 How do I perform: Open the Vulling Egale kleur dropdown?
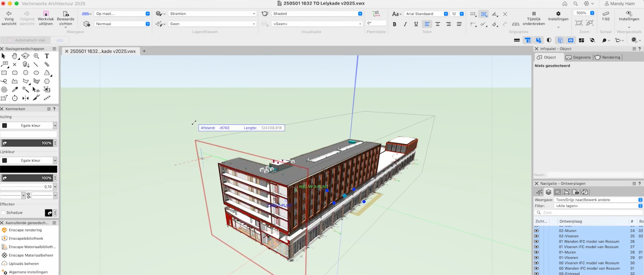point(29,126)
